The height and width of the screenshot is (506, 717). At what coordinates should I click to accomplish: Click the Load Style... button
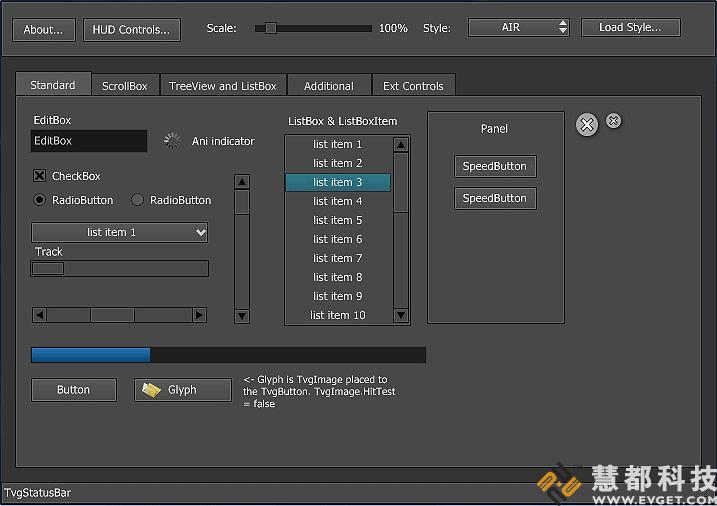(x=630, y=27)
